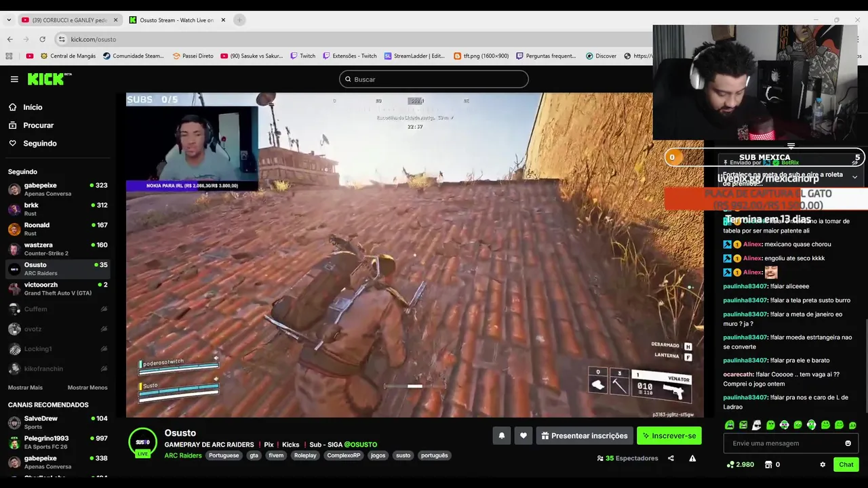Open Chrome apps grid in bookmarks bar
The image size is (868, 488).
coord(9,56)
